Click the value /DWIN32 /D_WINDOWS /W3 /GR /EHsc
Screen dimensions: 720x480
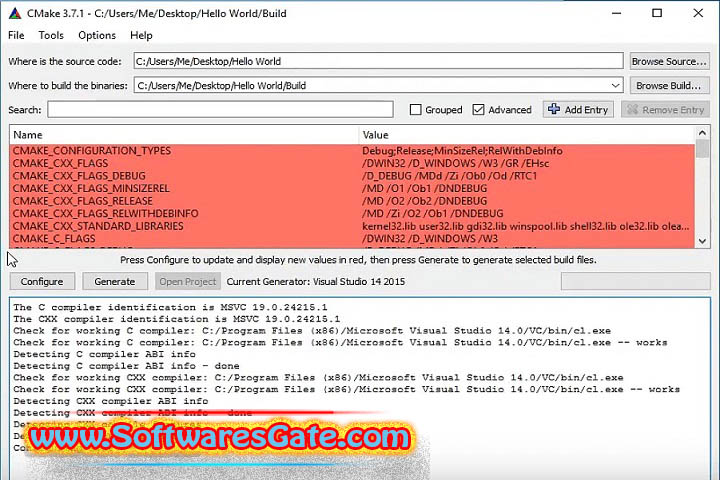pyautogui.click(x=456, y=163)
